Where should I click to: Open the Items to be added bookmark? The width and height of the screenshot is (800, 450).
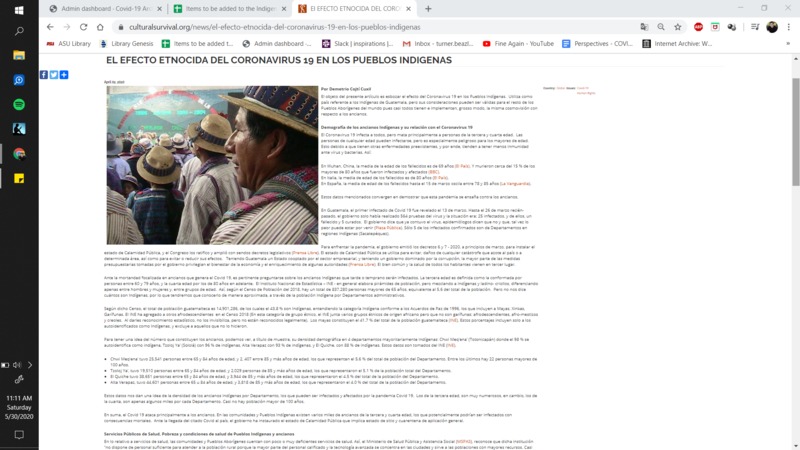[197, 44]
